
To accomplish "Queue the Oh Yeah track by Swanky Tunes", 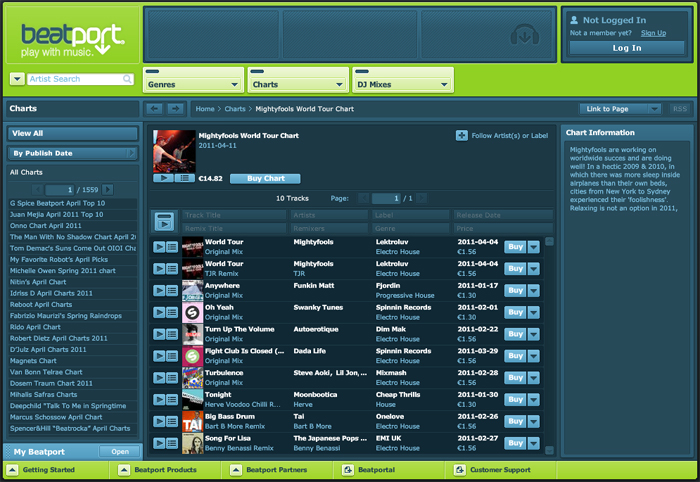I will [172, 312].
